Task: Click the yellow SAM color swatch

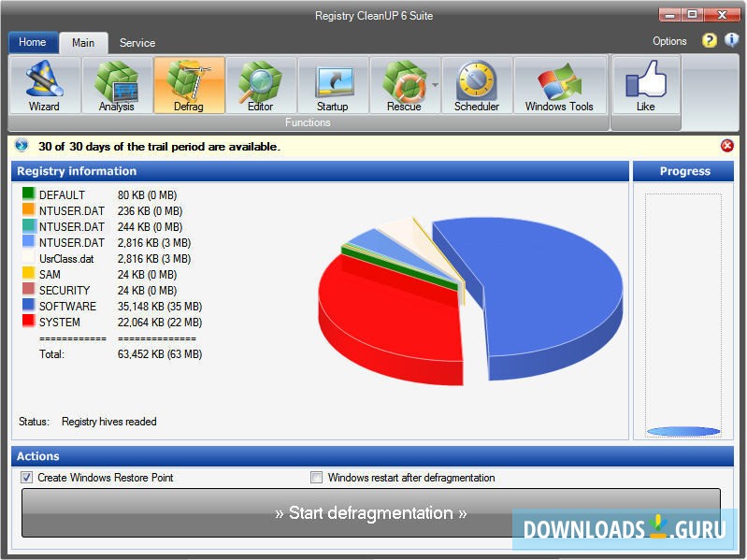Action: pos(29,273)
